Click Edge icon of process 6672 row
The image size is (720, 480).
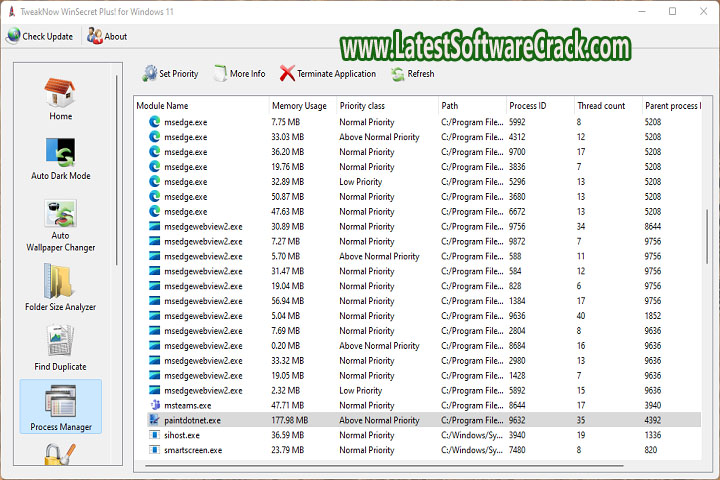(155, 211)
